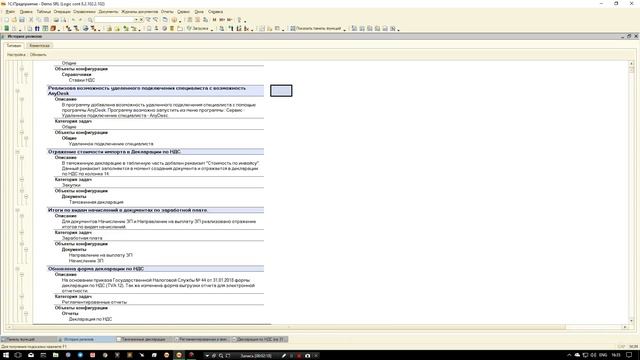The height and width of the screenshot is (360, 640).
Task: Click the Open file toolbar icon
Action: point(14,20)
